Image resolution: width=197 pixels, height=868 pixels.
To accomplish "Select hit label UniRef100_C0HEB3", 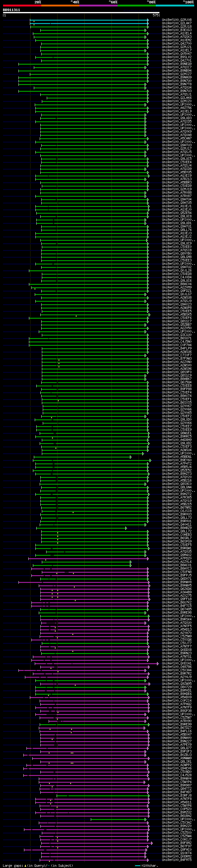I will tap(177, 535).
